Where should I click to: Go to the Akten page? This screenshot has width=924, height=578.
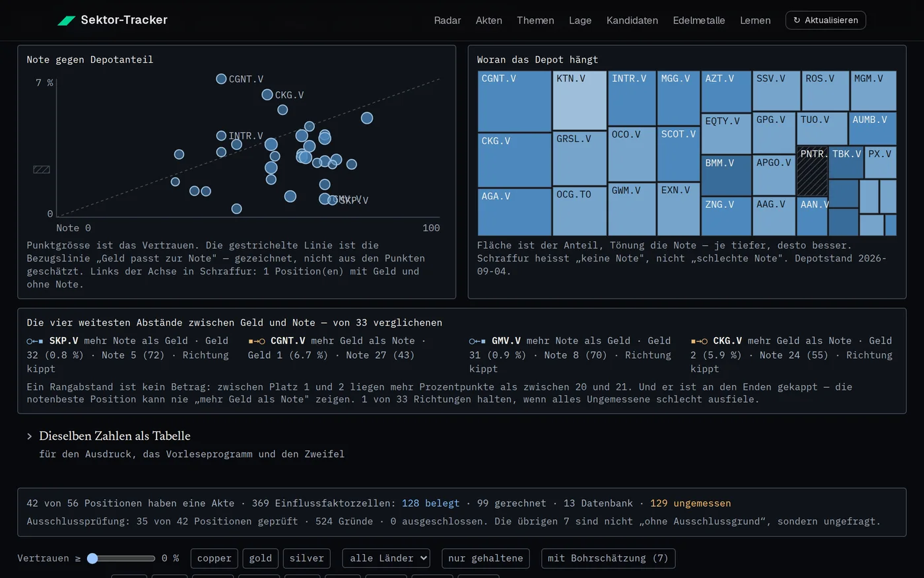[x=489, y=20]
